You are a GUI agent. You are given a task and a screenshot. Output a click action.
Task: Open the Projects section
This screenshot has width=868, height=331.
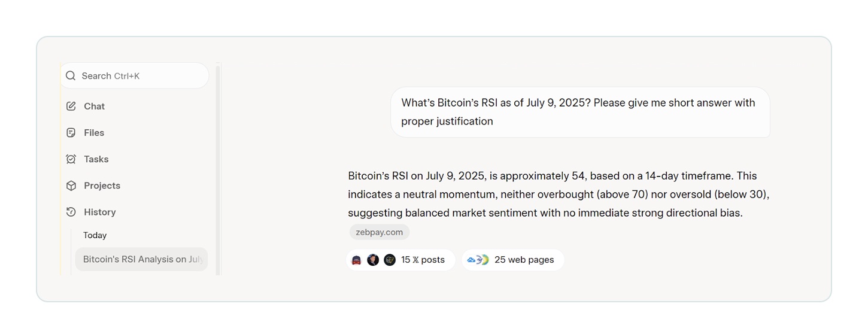click(x=102, y=186)
